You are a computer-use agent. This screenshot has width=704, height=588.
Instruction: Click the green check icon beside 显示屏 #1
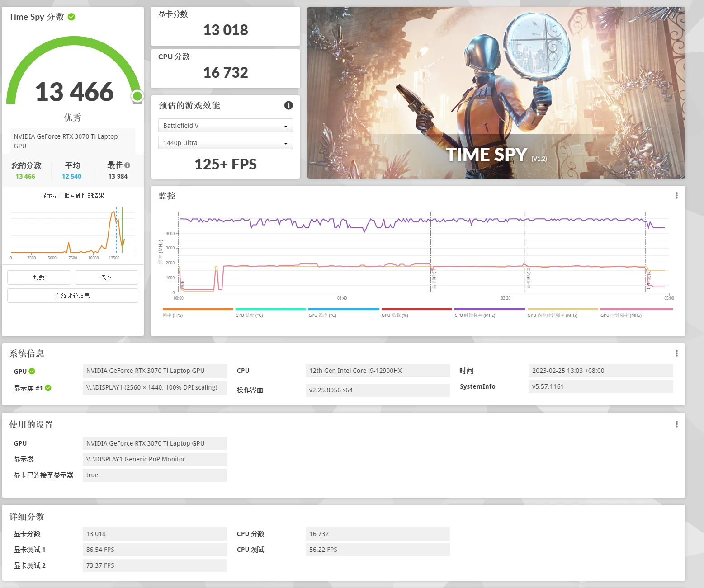pos(48,388)
